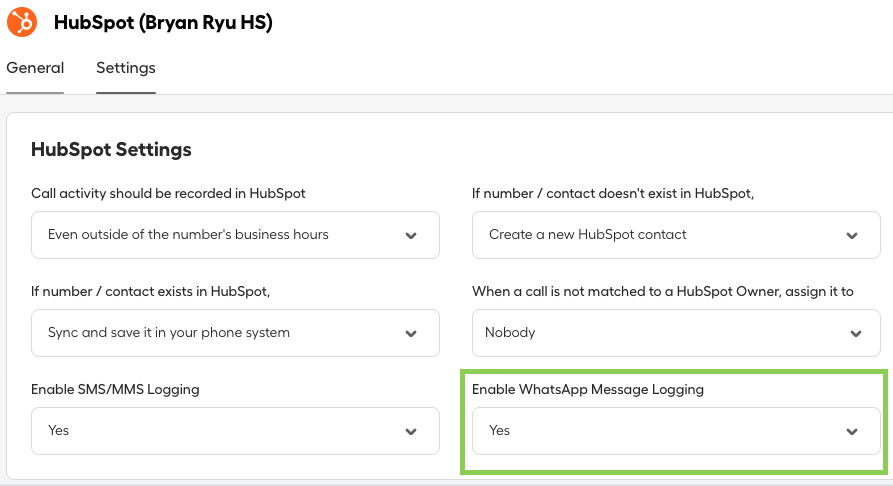The image size is (893, 486).
Task: Open the Settings tab
Action: point(126,68)
